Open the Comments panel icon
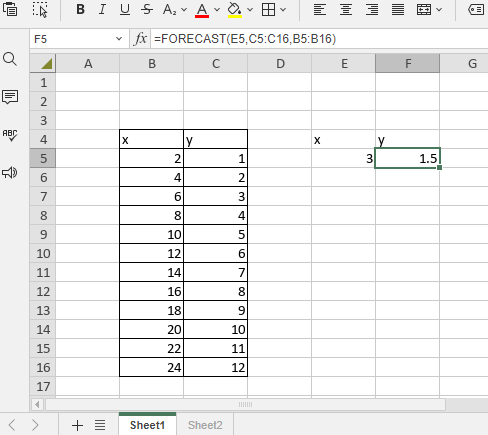The width and height of the screenshot is (488, 435). pos(10,97)
